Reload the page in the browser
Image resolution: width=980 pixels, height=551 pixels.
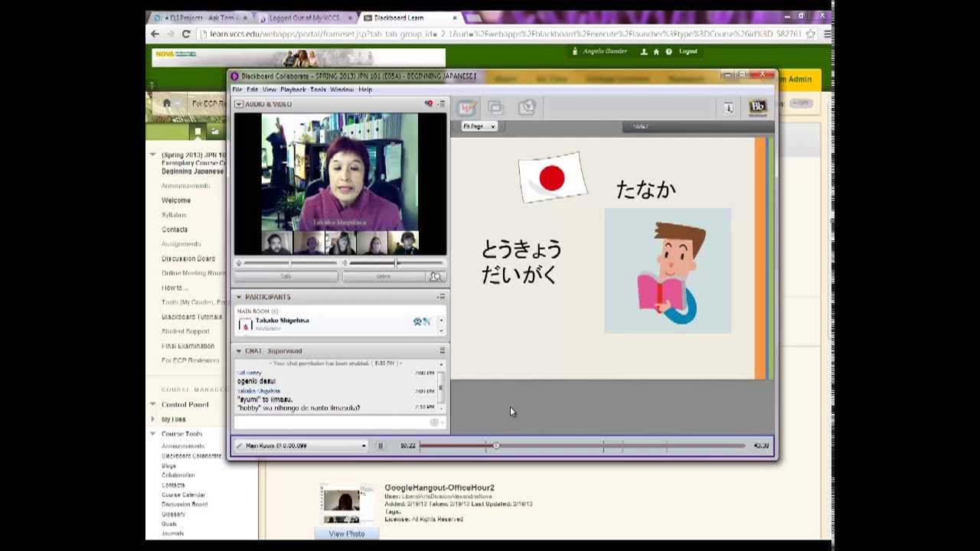point(186,34)
